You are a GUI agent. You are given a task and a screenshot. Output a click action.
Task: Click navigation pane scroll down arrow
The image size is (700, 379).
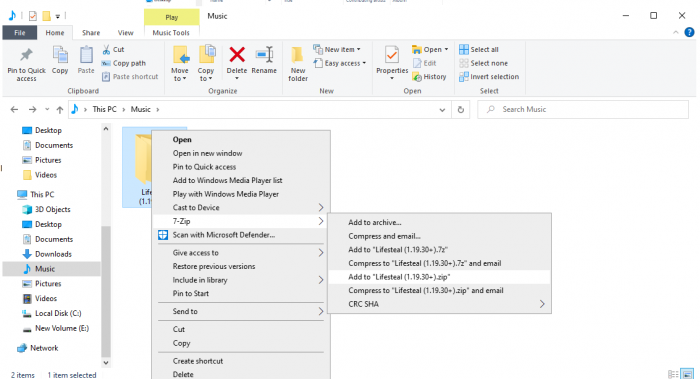click(106, 363)
